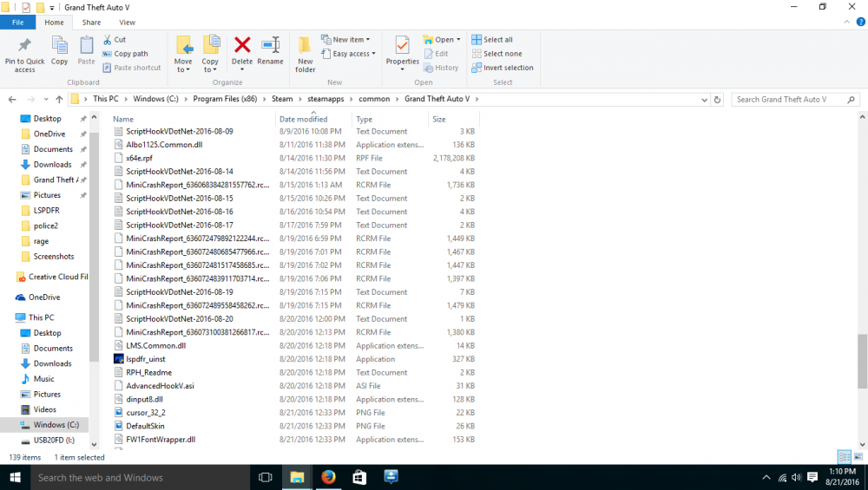This screenshot has width=868, height=490.
Task: Click Steam in the address breadcrumb
Action: (x=282, y=99)
